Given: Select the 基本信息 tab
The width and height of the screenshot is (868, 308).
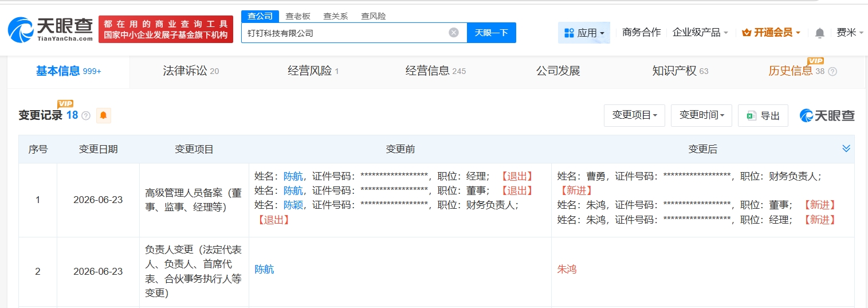Looking at the screenshot, I should 69,71.
